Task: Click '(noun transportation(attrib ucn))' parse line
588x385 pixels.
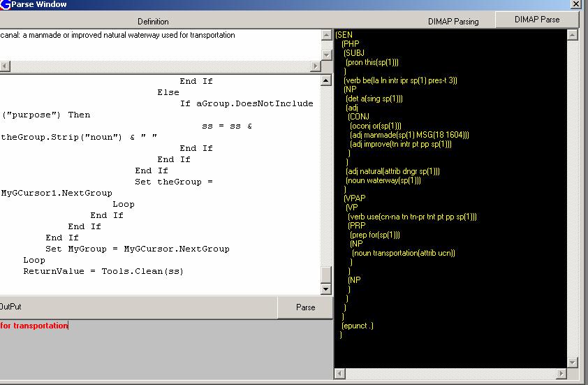Action: point(404,253)
